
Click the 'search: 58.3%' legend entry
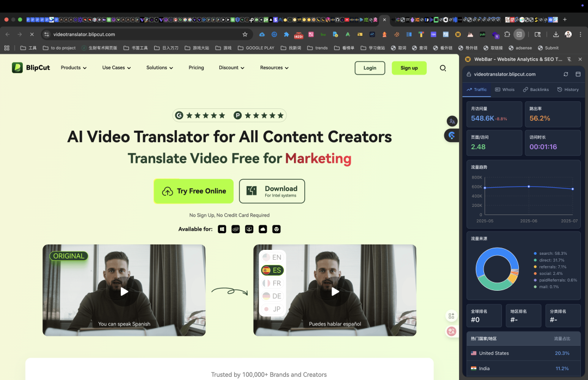coord(550,254)
